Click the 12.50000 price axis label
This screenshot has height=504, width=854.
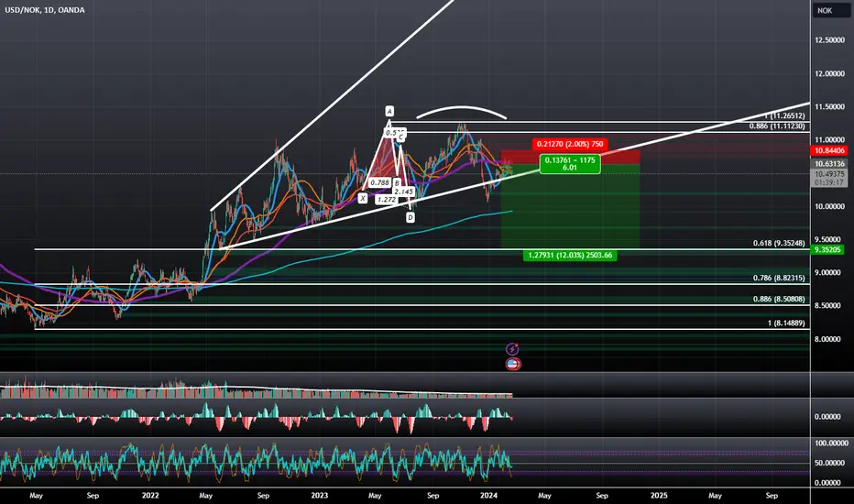tap(829, 40)
